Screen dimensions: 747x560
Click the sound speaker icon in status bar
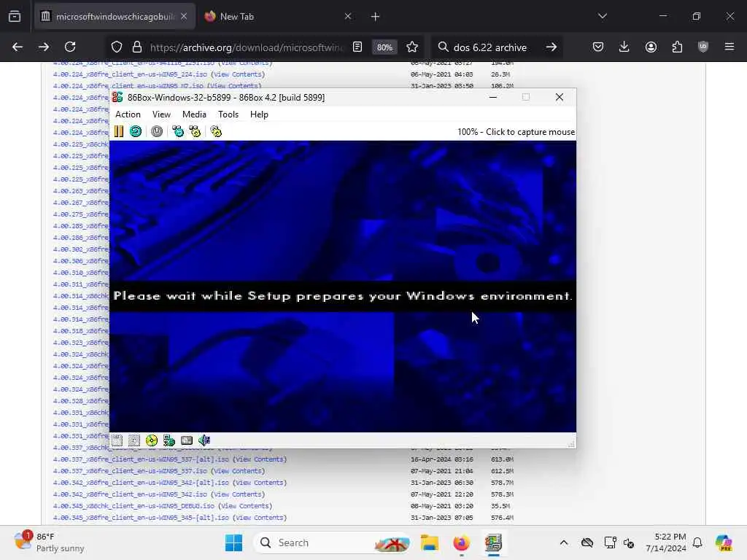204,440
